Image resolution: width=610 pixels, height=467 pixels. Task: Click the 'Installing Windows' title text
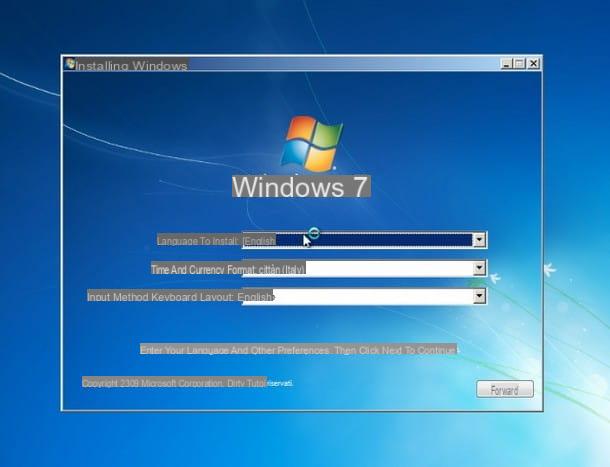coord(131,65)
